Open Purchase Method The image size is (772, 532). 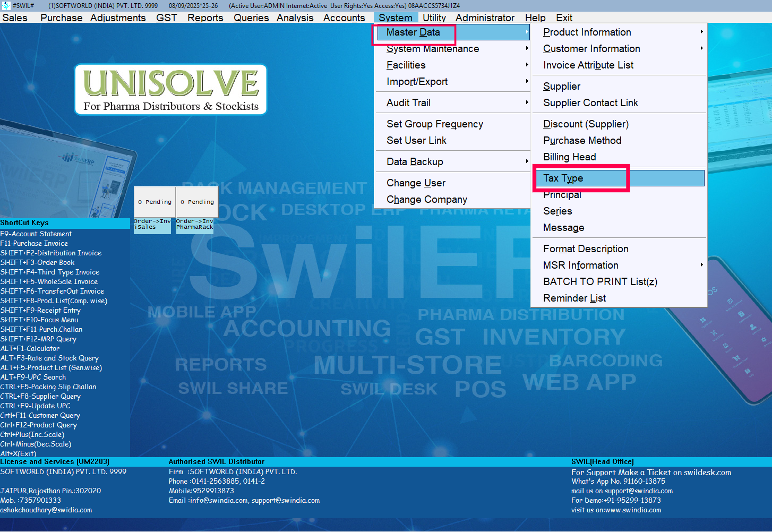pos(619,141)
